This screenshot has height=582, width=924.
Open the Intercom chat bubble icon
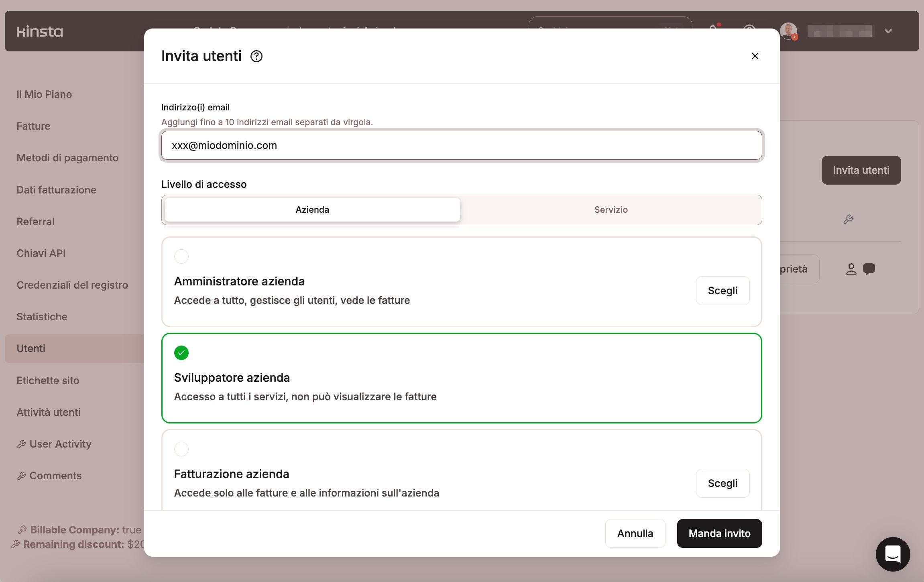(892, 554)
